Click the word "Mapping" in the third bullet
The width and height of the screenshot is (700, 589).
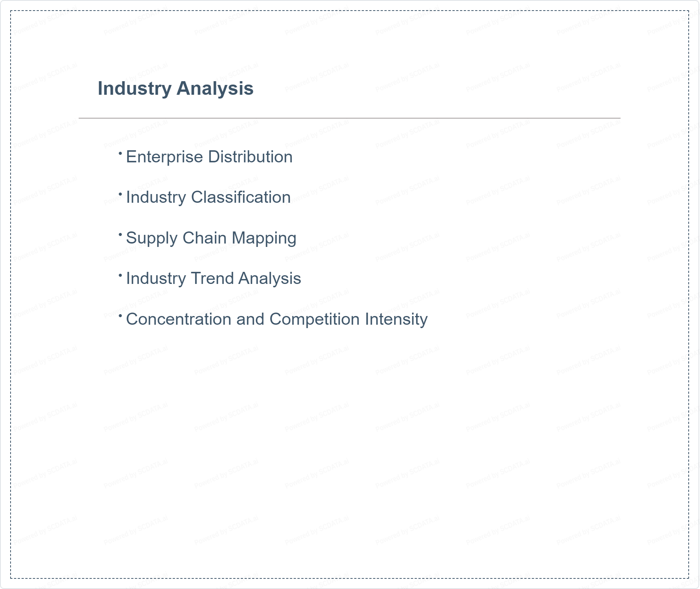[264, 238]
